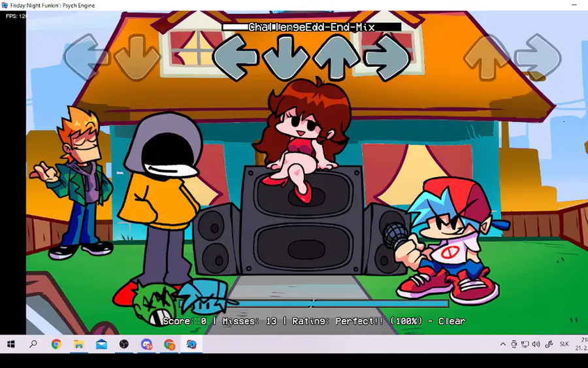Click the pen workspace tray icon
The height and width of the screenshot is (368, 588).
click(549, 344)
